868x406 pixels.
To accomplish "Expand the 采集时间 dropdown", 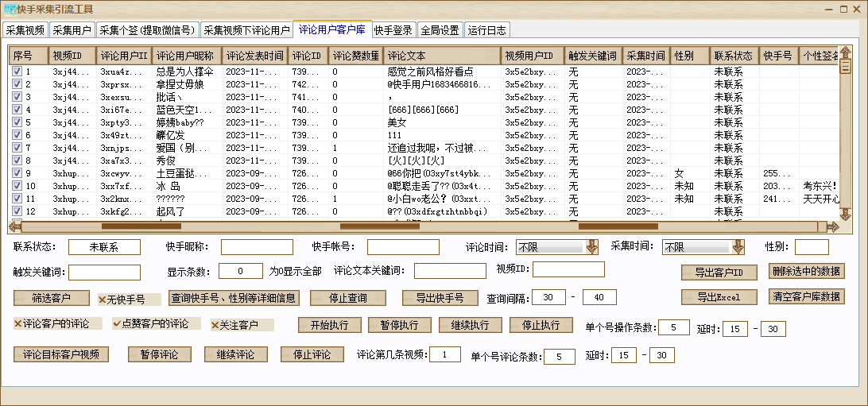I will pyautogui.click(x=737, y=247).
